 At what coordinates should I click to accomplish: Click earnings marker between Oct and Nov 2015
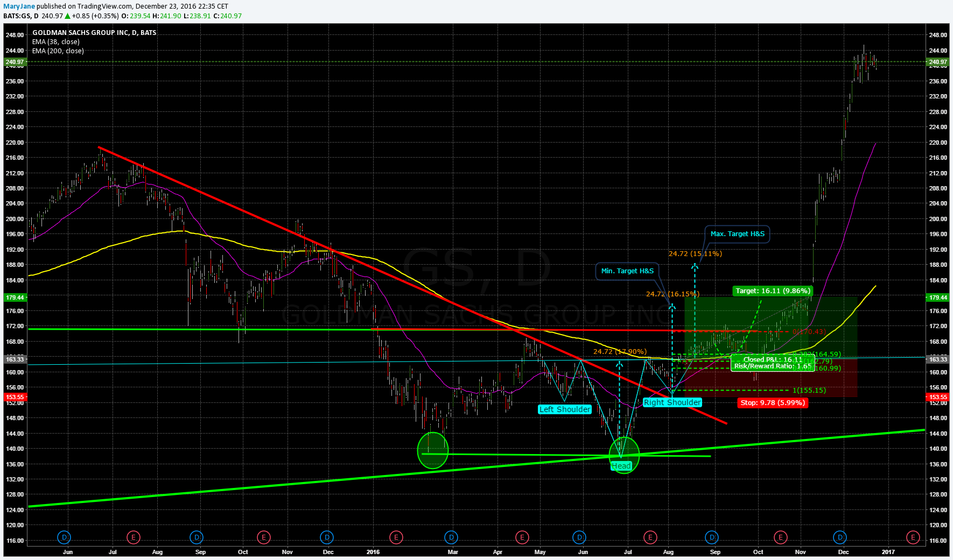263,537
